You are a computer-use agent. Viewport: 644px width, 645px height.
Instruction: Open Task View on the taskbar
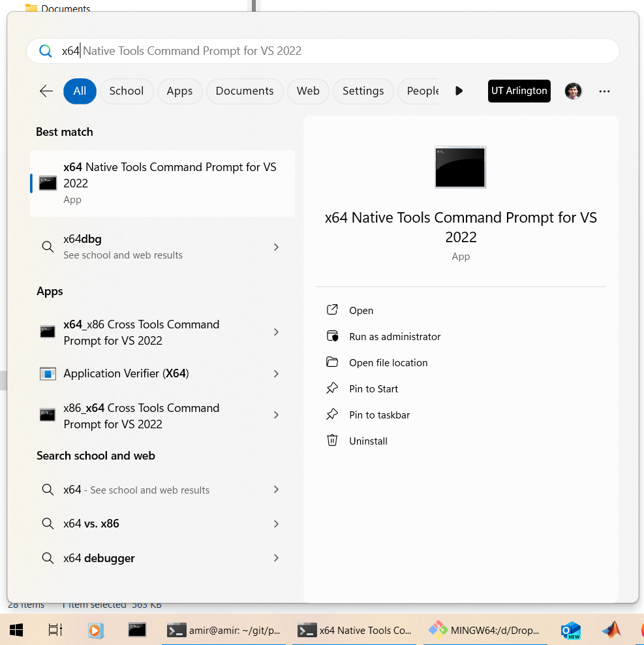point(55,630)
